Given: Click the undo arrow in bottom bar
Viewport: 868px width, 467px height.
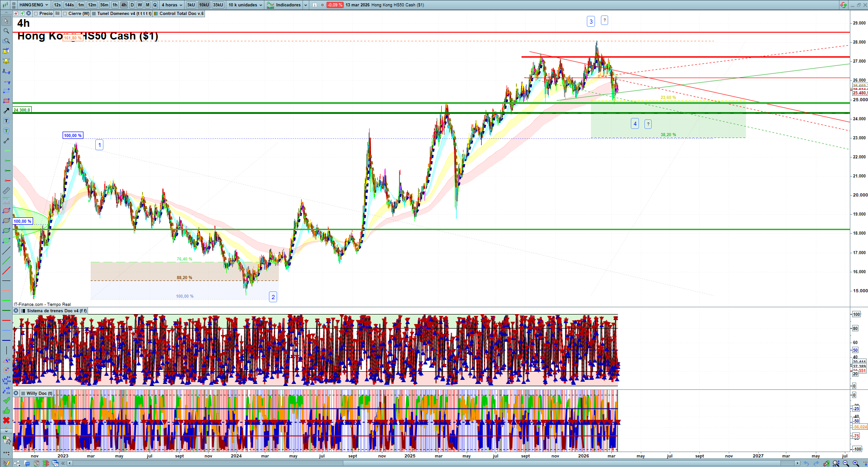Looking at the screenshot, I should point(806,463).
